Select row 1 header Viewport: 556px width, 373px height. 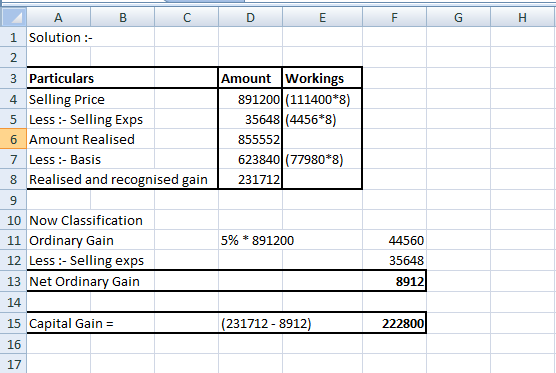click(x=13, y=37)
